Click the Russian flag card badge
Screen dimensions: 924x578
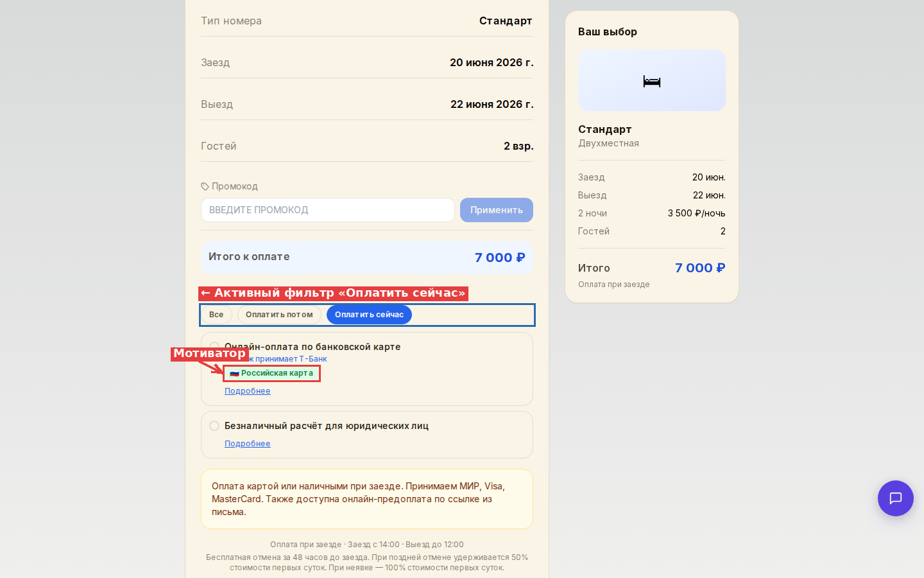click(271, 373)
